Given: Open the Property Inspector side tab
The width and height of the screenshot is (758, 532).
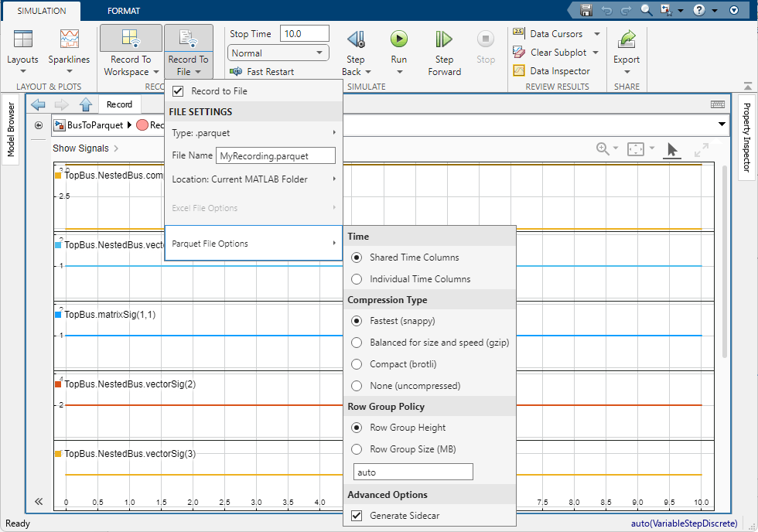Looking at the screenshot, I should point(746,138).
